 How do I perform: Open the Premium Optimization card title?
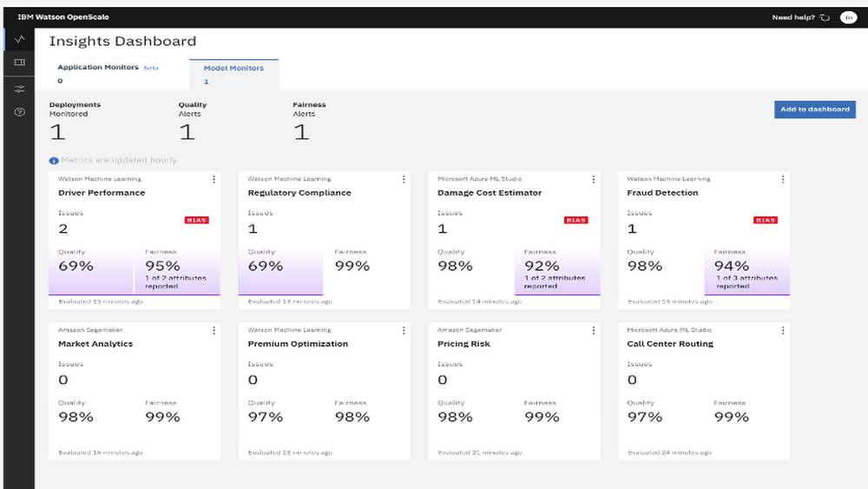tap(298, 344)
